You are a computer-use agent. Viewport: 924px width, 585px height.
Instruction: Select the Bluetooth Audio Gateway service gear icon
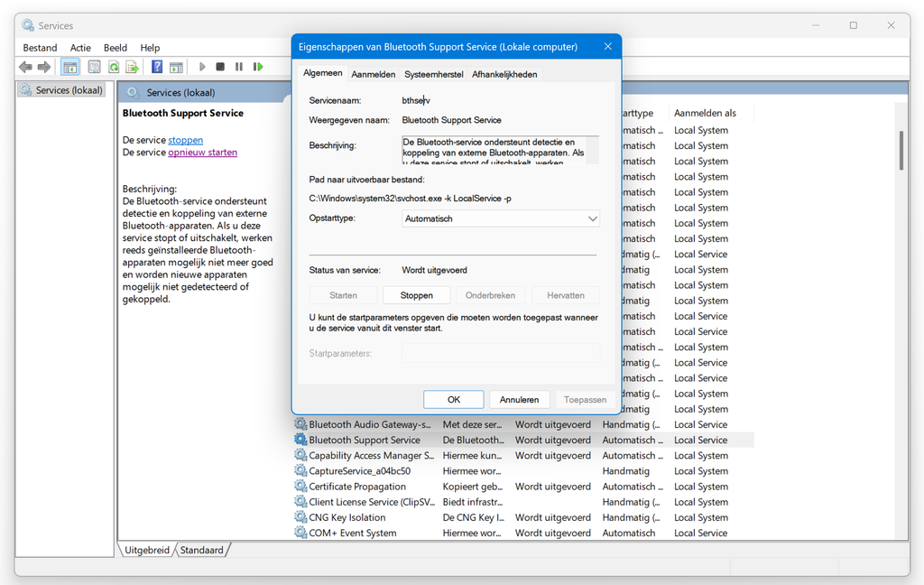coord(300,424)
